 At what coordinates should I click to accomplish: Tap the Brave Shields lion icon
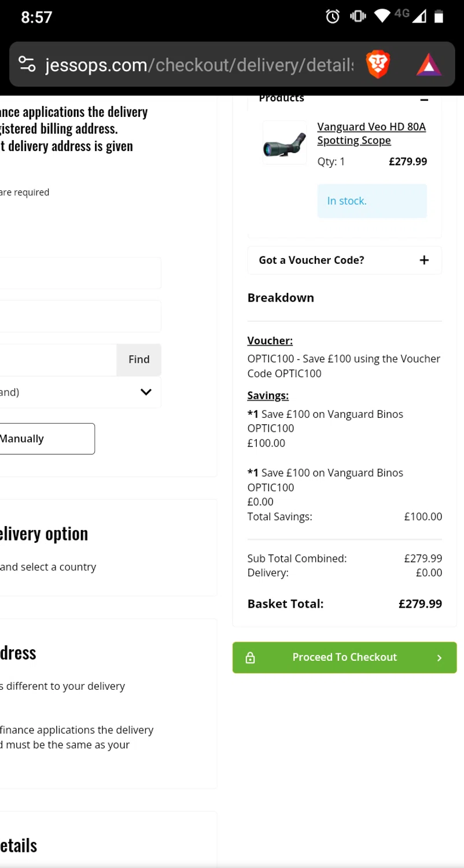coord(378,65)
